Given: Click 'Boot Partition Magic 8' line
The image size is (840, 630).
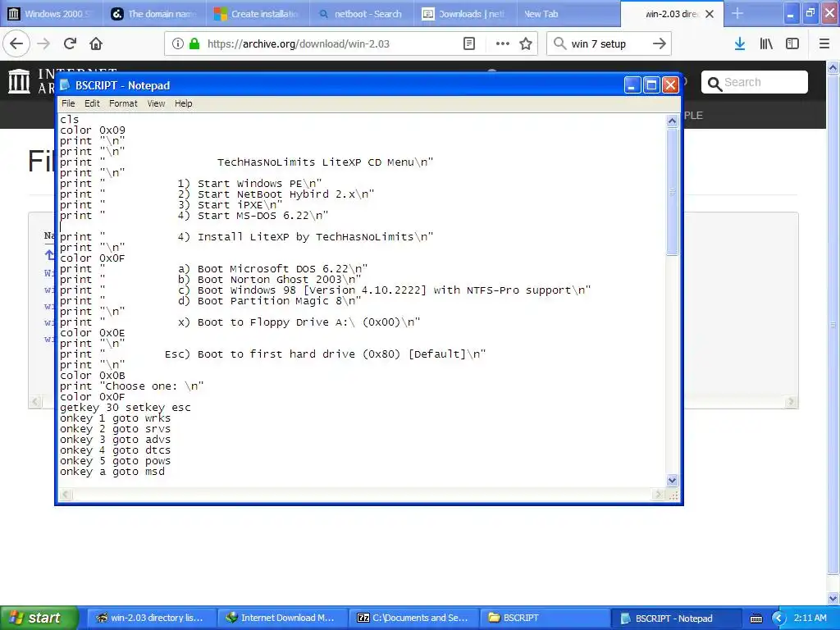Looking at the screenshot, I should 211,301.
